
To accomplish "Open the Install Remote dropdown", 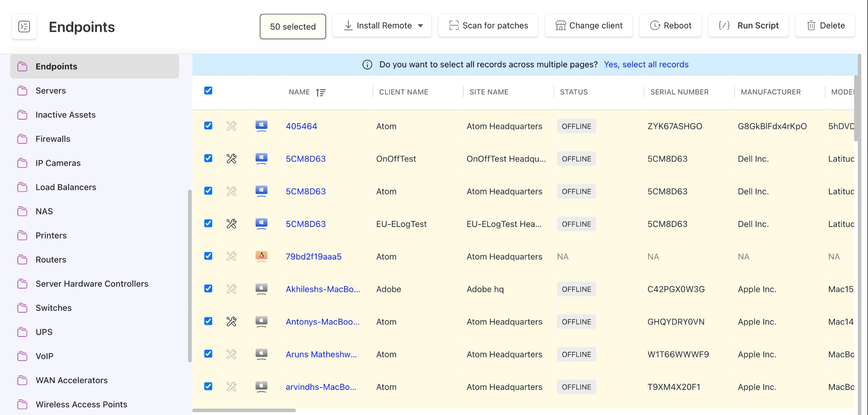I will click(x=420, y=26).
